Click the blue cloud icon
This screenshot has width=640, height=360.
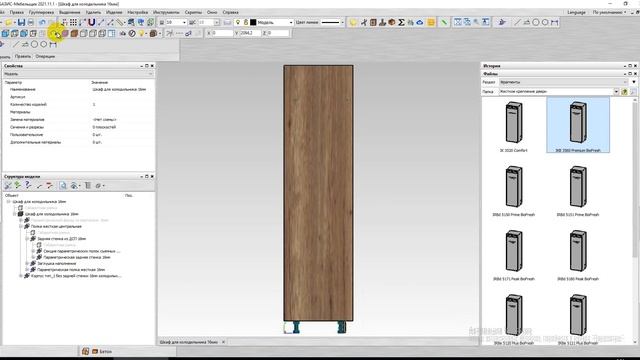pyautogui.click(x=420, y=22)
